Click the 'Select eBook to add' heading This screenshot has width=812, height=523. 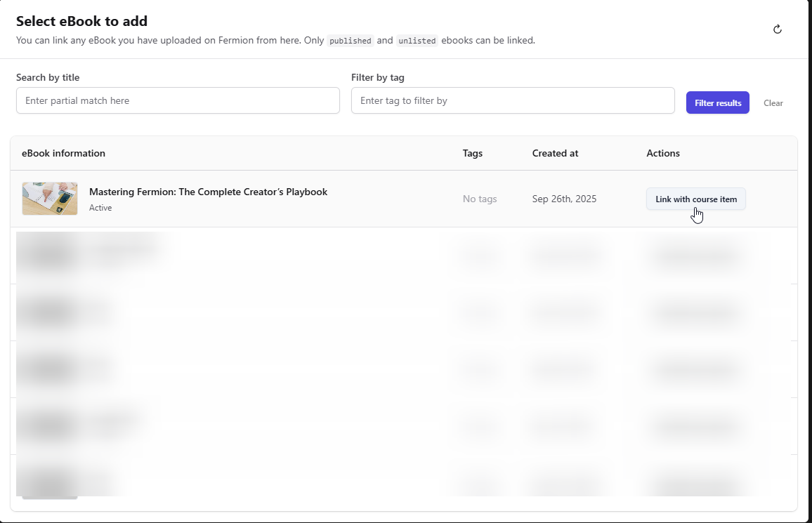(81, 21)
